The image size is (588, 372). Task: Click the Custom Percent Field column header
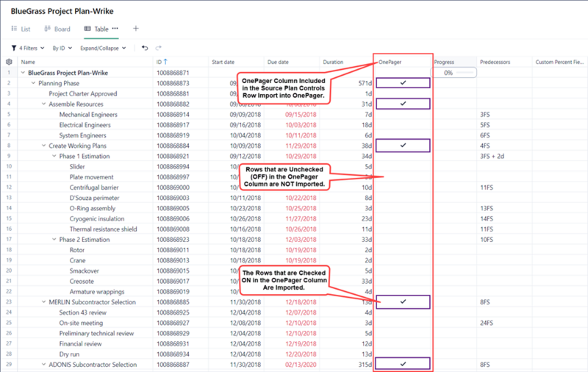(559, 62)
